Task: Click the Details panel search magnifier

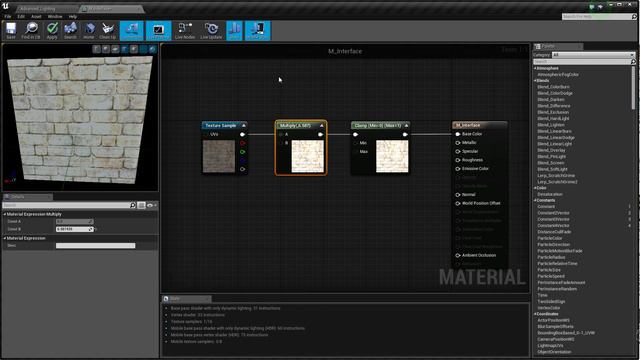Action: [133, 205]
